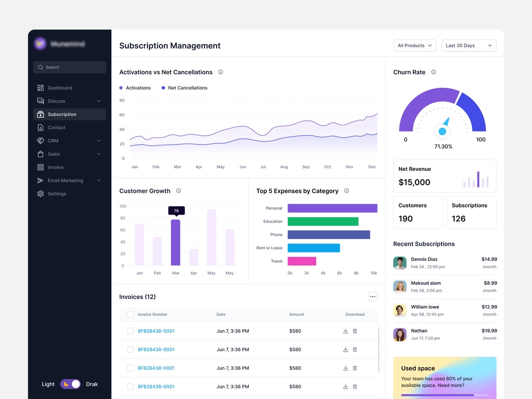
Task: Tick the checkbox for the third invoice row
Action: pyautogui.click(x=130, y=368)
